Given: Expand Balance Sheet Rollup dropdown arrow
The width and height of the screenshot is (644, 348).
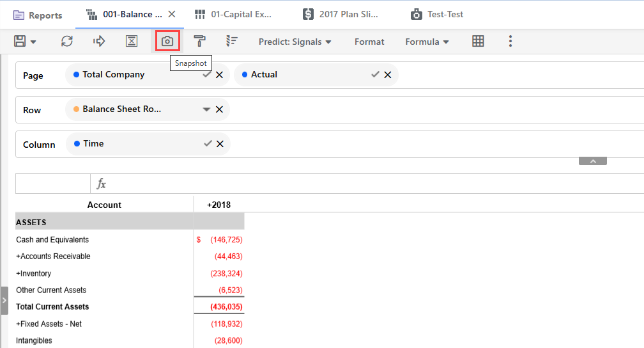Looking at the screenshot, I should 206,109.
